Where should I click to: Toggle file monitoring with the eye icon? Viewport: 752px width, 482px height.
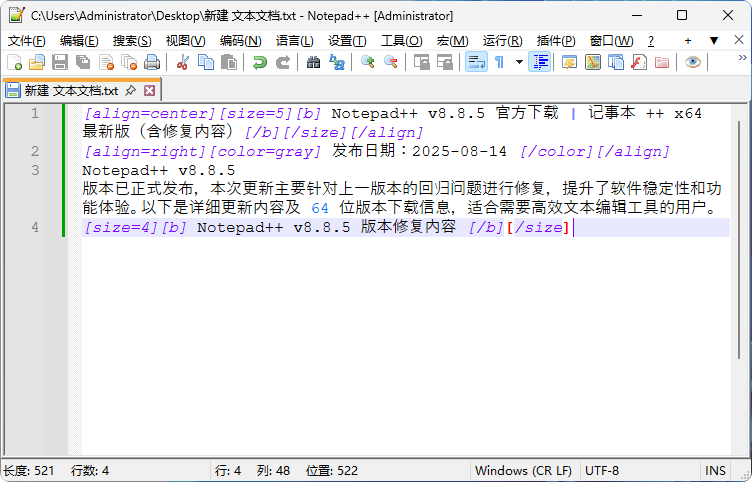click(x=693, y=62)
